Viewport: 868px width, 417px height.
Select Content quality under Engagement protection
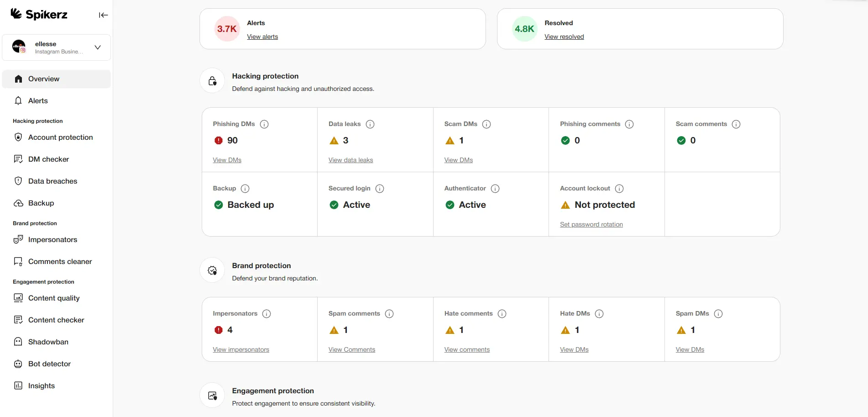click(53, 298)
